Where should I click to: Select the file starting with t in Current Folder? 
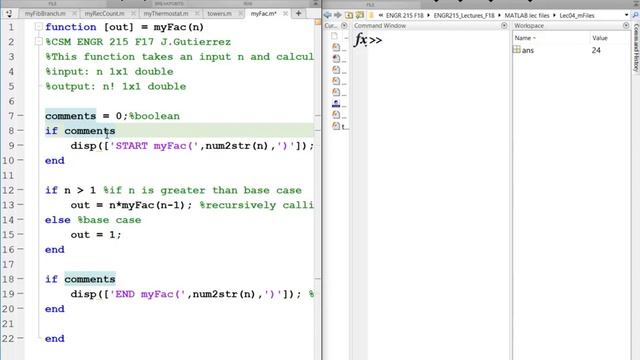[x=340, y=126]
